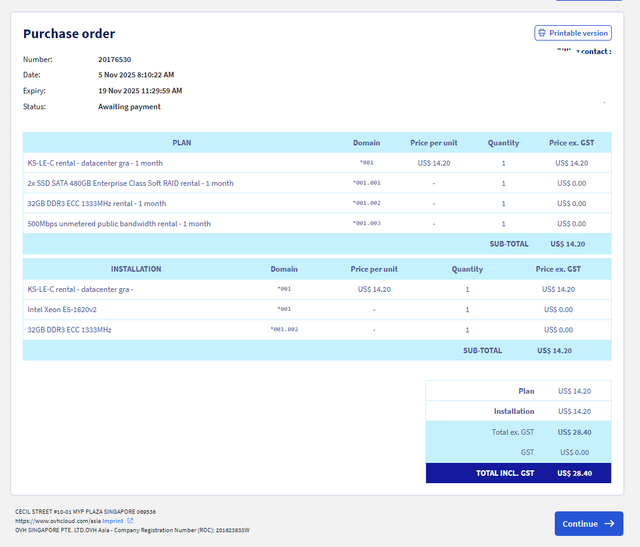Click domain value '*001.003'
This screenshot has width=640, height=547.
367,223
